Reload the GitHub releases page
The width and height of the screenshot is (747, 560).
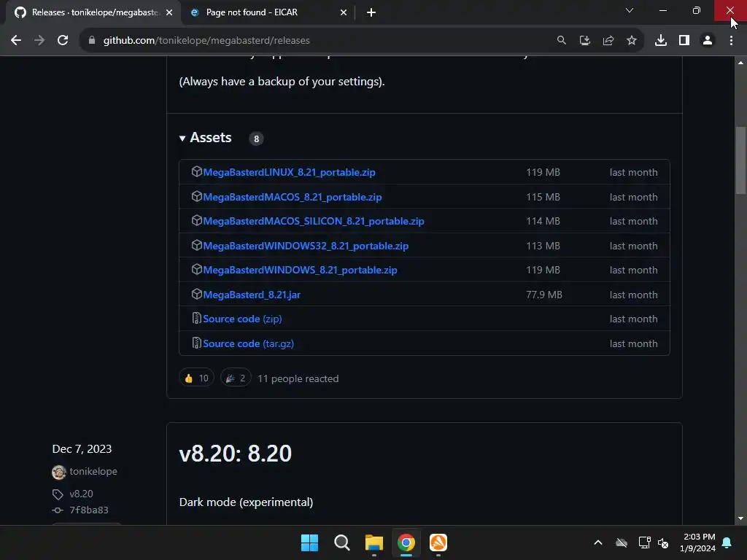pos(63,41)
